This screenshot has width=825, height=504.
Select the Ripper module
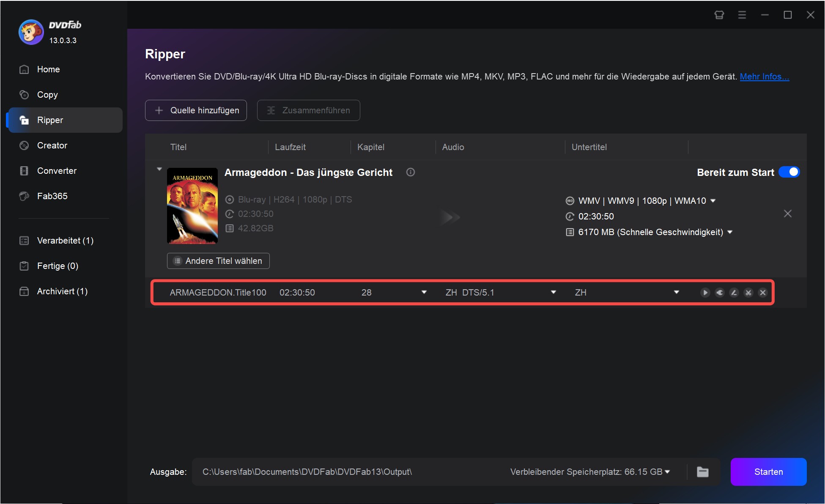tap(65, 120)
